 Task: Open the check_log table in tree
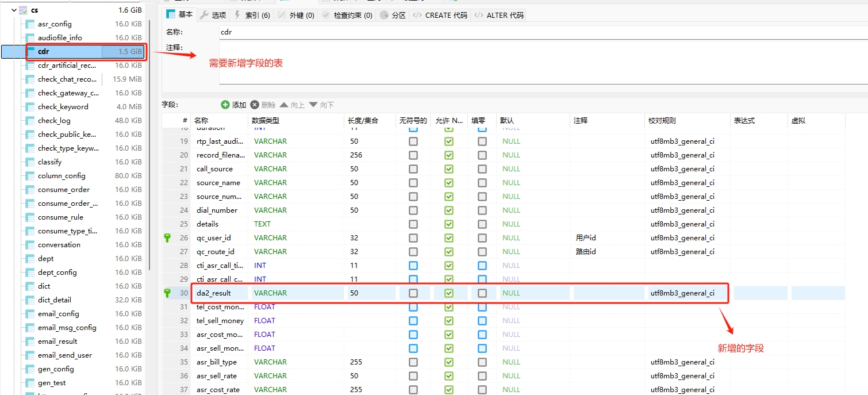54,121
